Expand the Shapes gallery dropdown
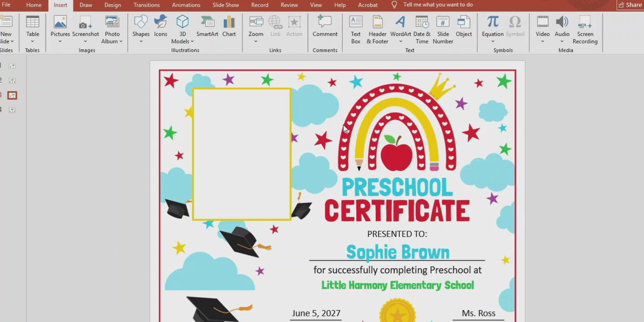The image size is (644, 322). (x=141, y=41)
